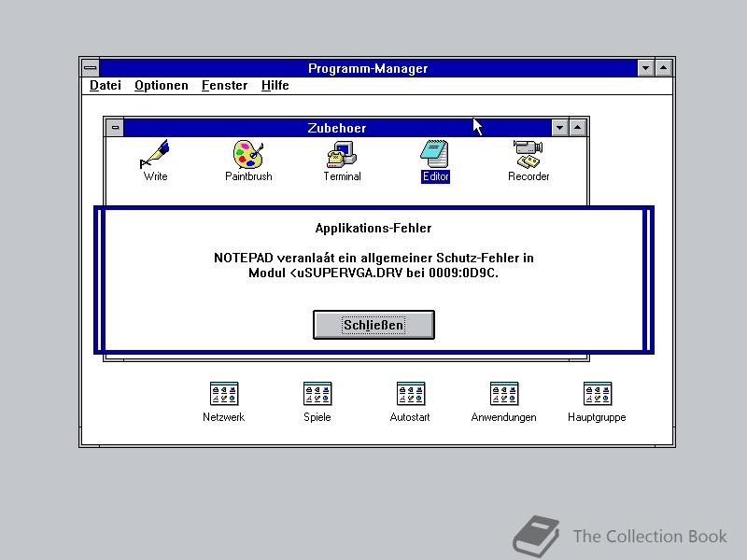Select the Autostart program group icon
747x560 pixels.
(411, 394)
